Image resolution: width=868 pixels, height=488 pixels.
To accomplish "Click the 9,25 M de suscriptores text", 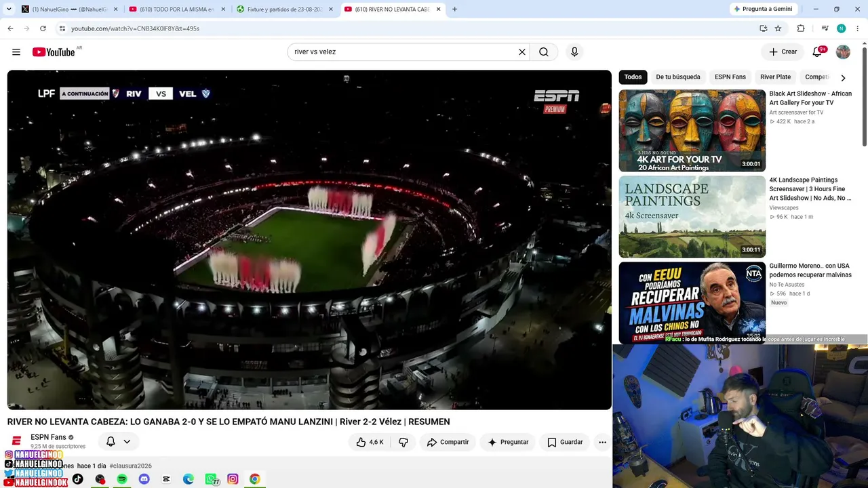I will [58, 447].
